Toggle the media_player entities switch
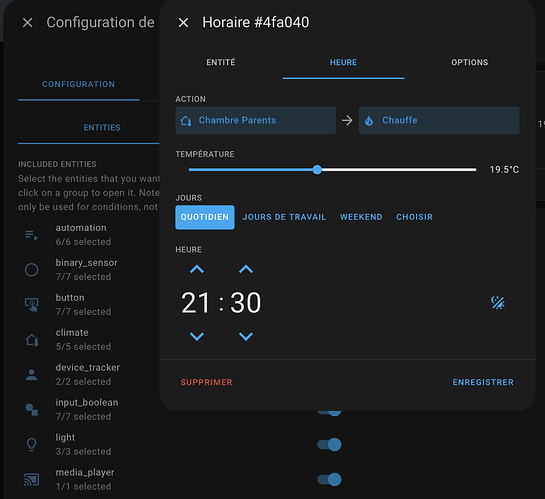 tap(329, 480)
